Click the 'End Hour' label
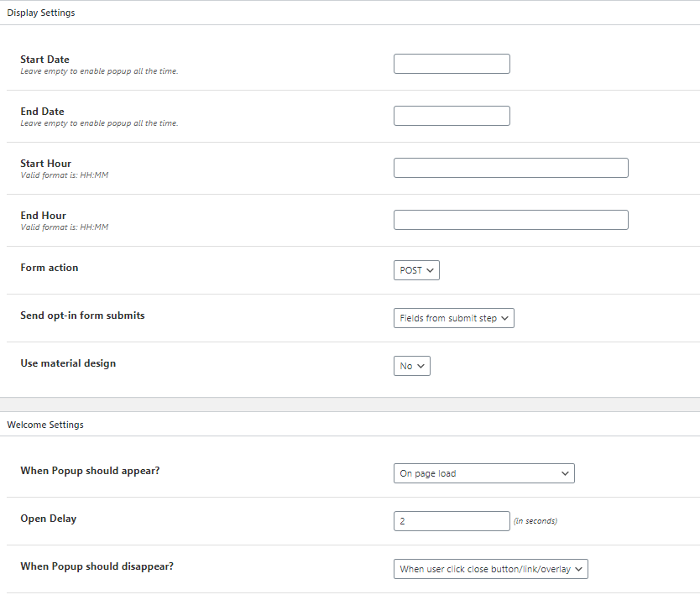700x600 pixels. pyautogui.click(x=44, y=216)
